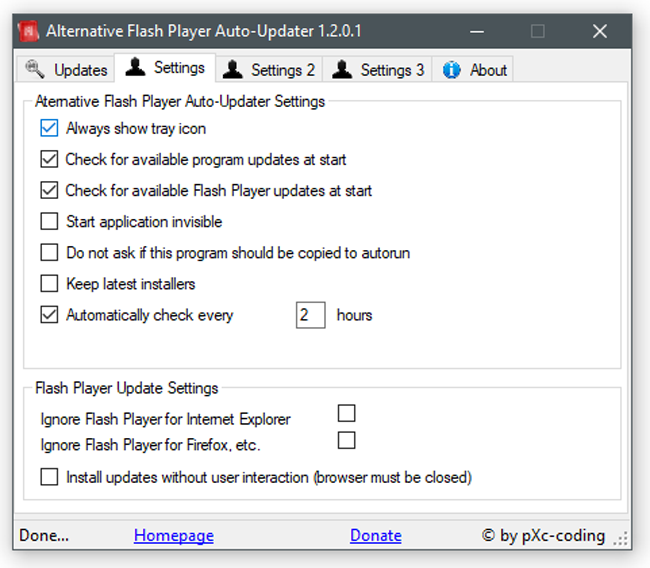This screenshot has height=568, width=650.
Task: Click the magnifier icon on Updates tab
Action: (35, 70)
